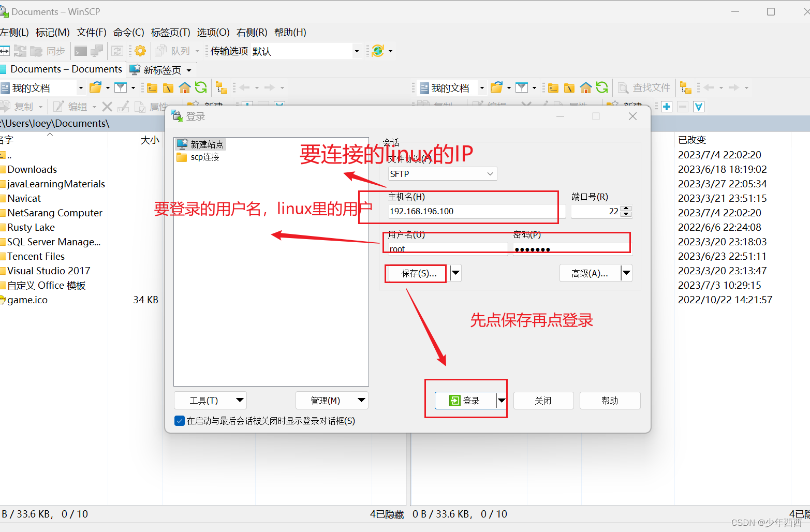Click the parent directory icon in local toolbar

(x=152, y=87)
